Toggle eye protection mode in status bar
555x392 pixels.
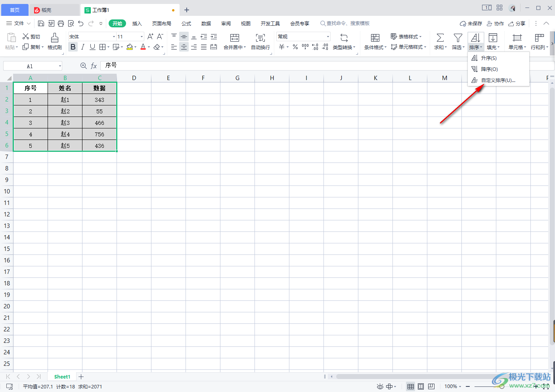(380, 386)
